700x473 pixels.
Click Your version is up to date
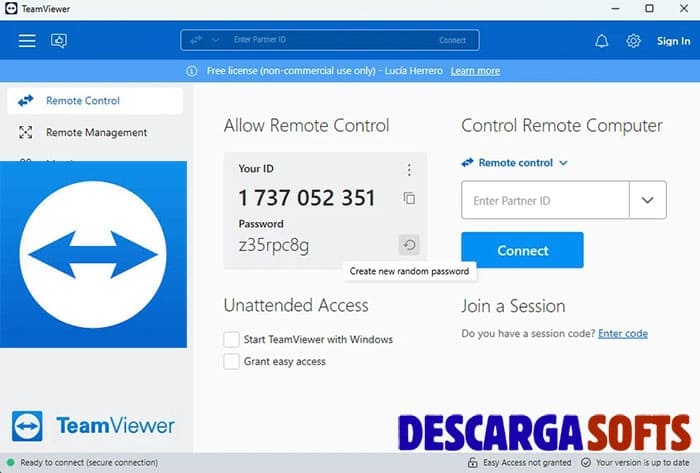tap(642, 463)
